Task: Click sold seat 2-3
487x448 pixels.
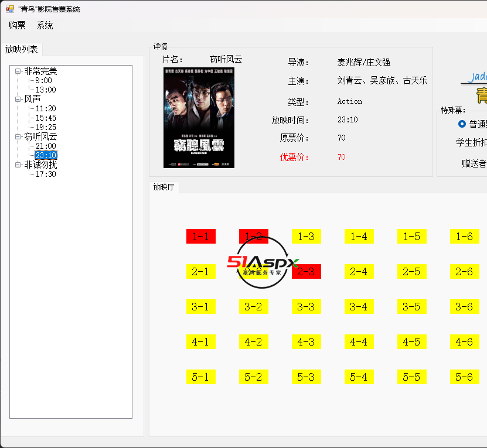Action: pos(306,271)
